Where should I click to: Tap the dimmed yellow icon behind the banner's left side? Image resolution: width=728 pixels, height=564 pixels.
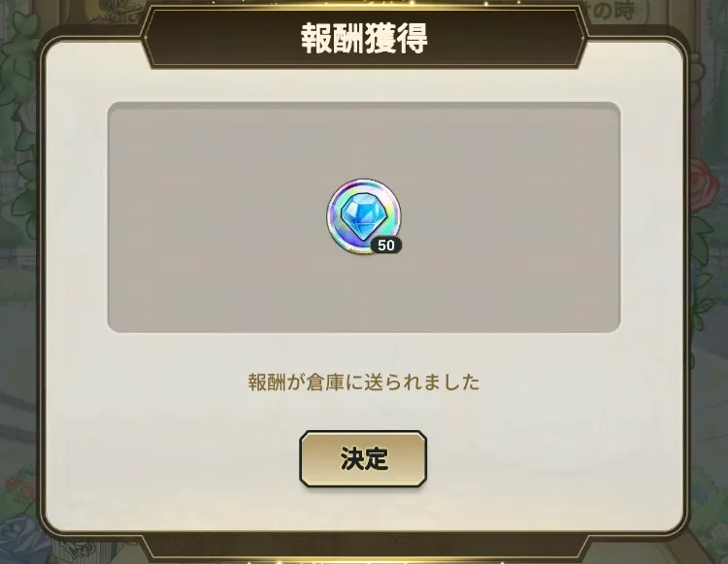118,12
